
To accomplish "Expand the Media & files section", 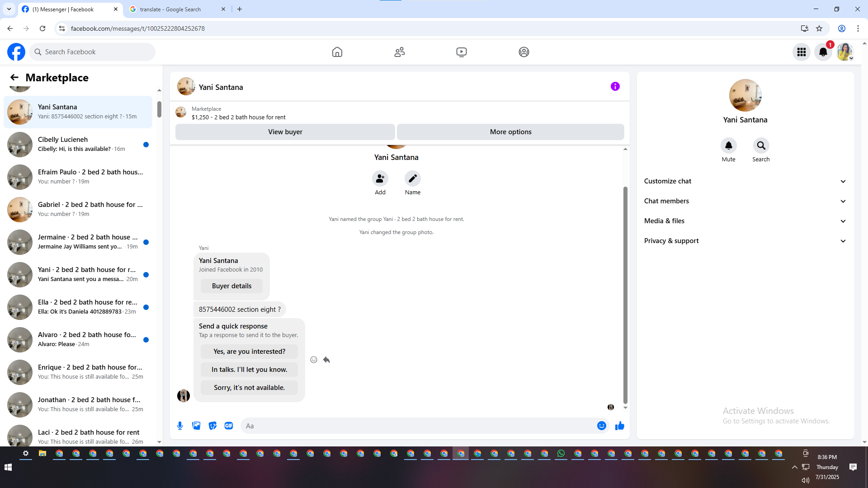I will point(745,221).
